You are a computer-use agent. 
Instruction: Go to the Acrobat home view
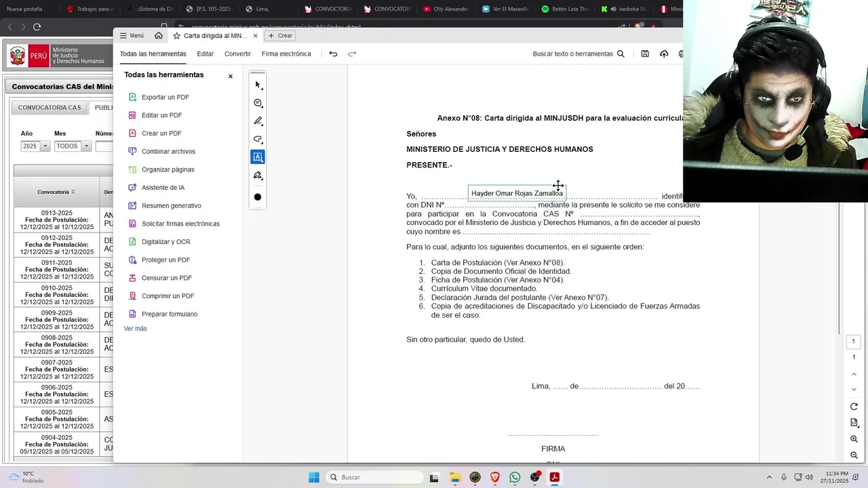(x=159, y=35)
